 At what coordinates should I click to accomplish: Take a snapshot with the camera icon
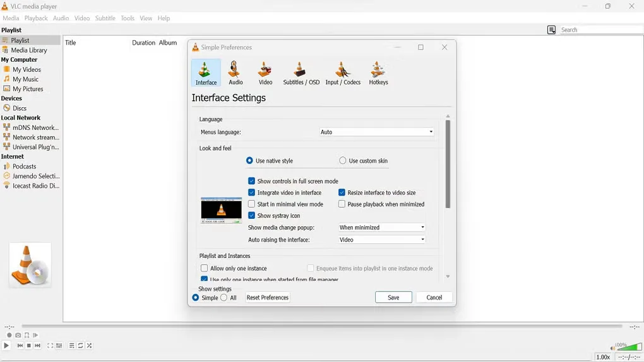click(18, 336)
